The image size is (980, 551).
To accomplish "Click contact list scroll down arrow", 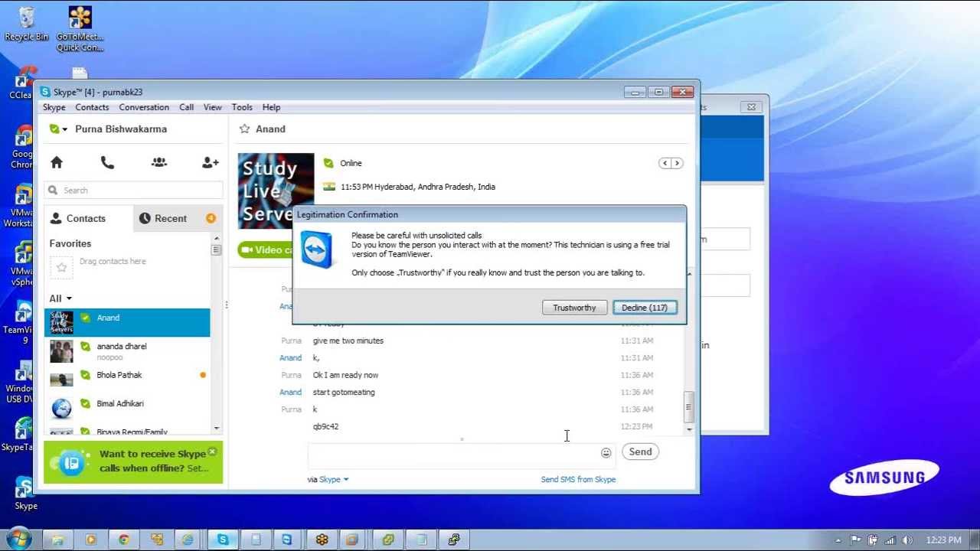I will click(x=217, y=429).
